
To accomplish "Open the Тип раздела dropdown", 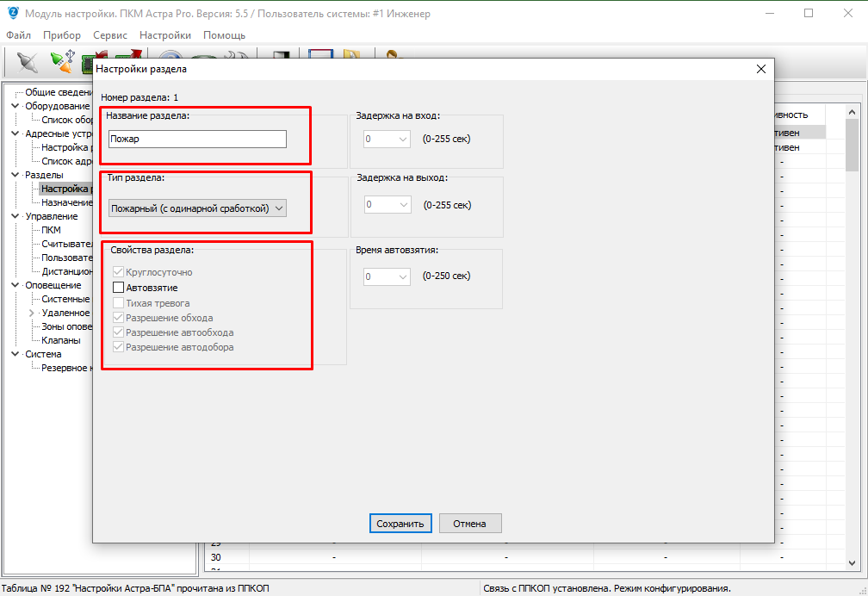I will tap(197, 208).
